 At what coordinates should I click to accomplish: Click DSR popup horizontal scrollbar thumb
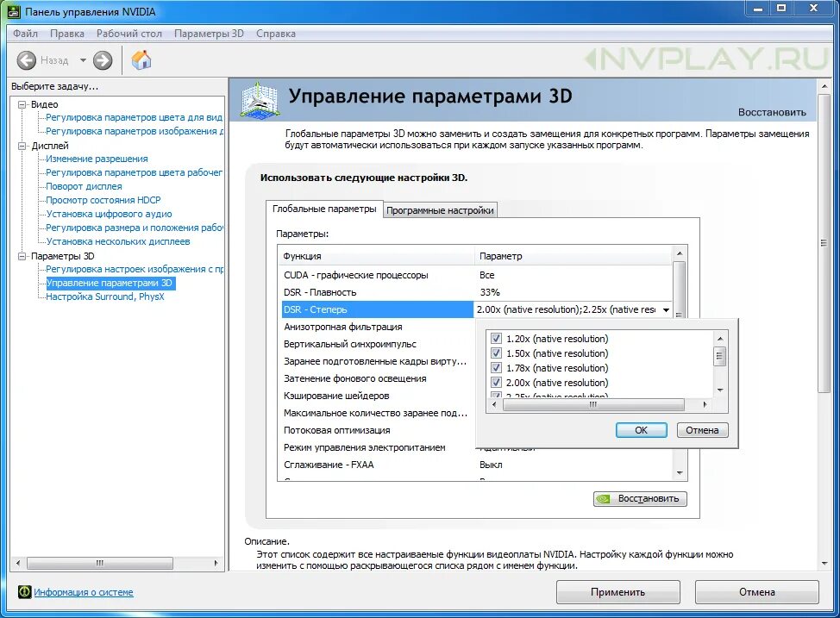coord(593,405)
